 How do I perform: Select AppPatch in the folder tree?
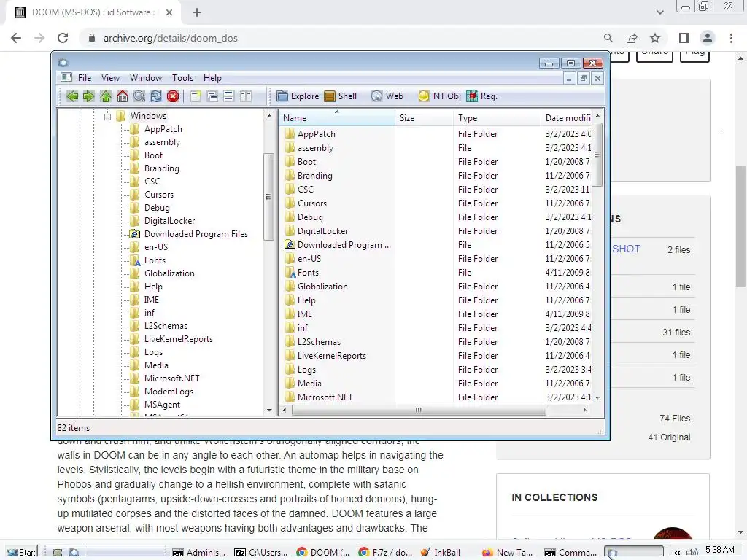(x=163, y=129)
